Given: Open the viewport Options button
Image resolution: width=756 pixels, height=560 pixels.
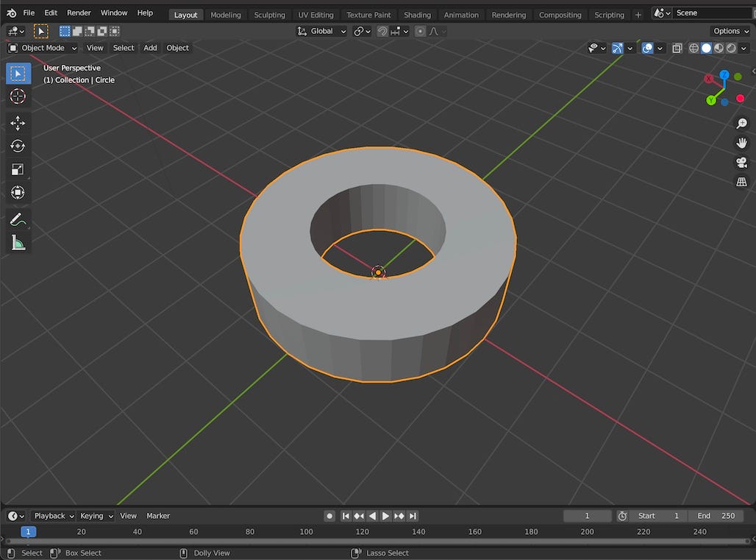Looking at the screenshot, I should click(729, 31).
